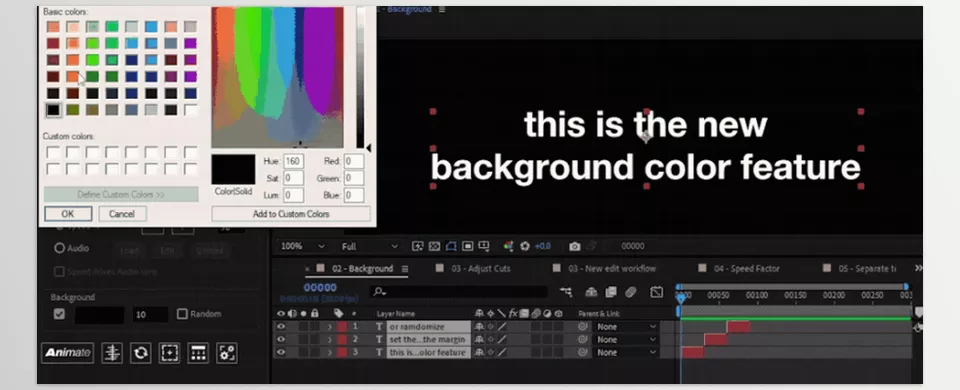Expand layer 2 properties chevron
This screenshot has height=390, width=960.
coord(329,340)
